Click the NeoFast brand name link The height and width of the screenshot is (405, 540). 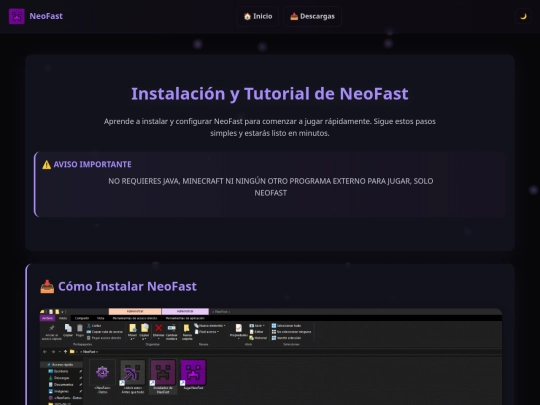pos(46,16)
